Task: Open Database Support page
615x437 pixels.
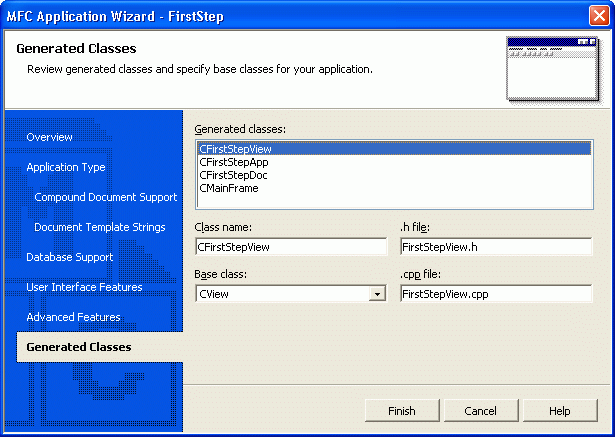Action: [x=70, y=257]
